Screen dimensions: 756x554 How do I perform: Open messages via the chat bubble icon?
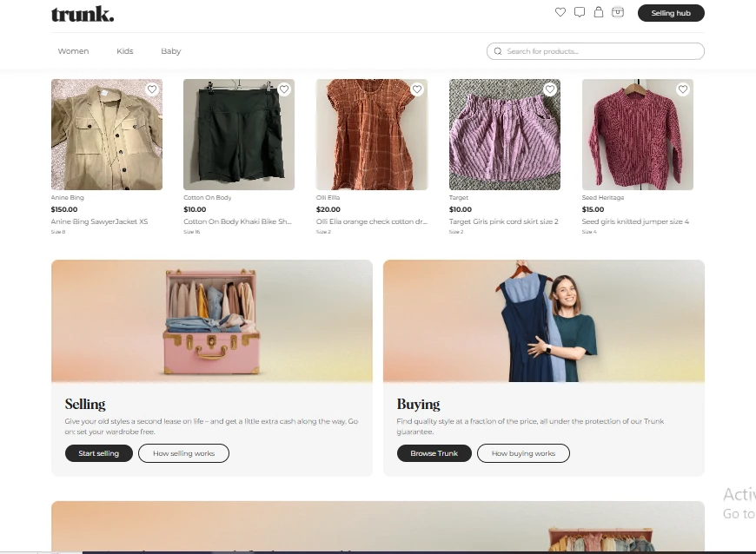pos(579,12)
